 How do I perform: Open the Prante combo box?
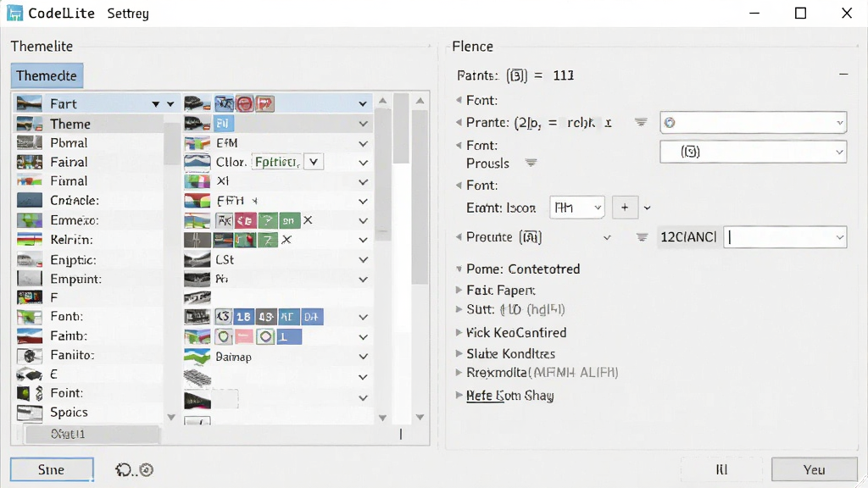[753, 123]
